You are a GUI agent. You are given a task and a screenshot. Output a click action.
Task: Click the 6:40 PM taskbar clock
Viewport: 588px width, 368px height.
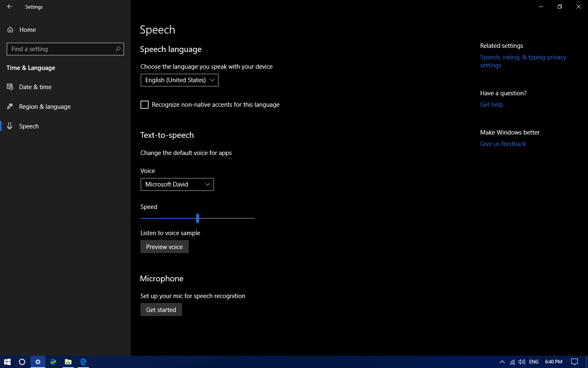[554, 362]
